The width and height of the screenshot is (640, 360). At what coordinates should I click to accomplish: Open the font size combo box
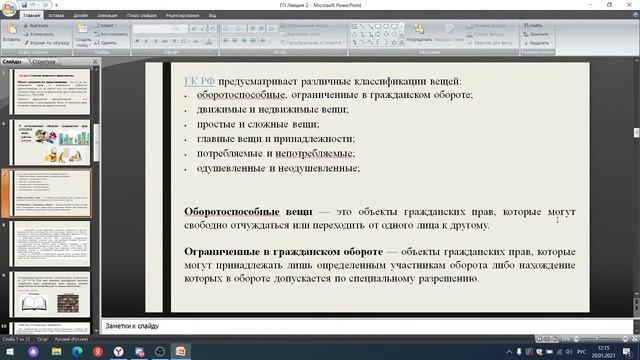coord(180,29)
